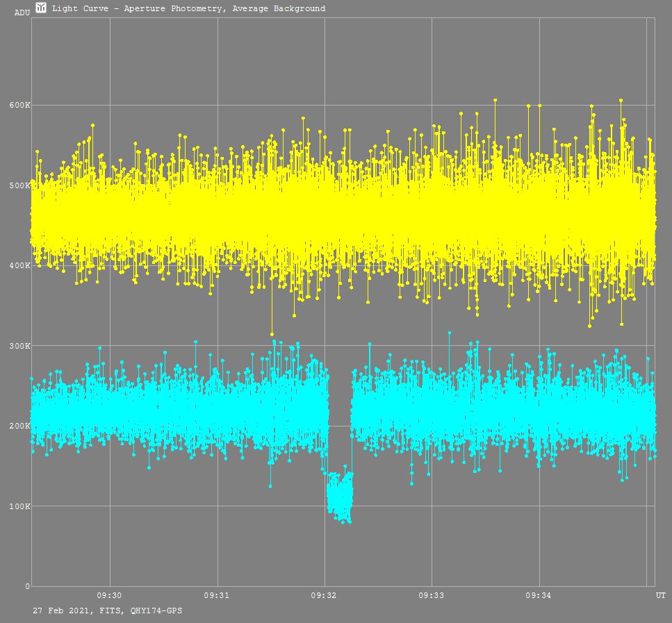Click the 09:31 time axis label
This screenshot has width=672, height=623.
point(216,595)
